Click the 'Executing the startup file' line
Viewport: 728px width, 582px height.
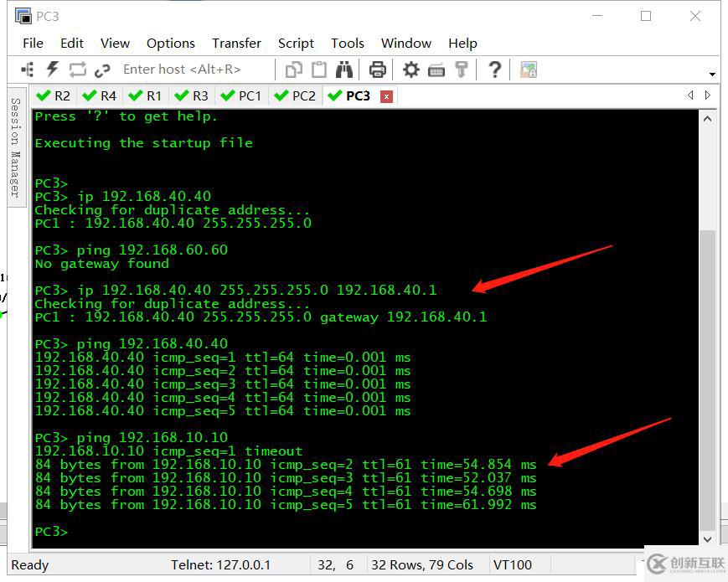[144, 143]
